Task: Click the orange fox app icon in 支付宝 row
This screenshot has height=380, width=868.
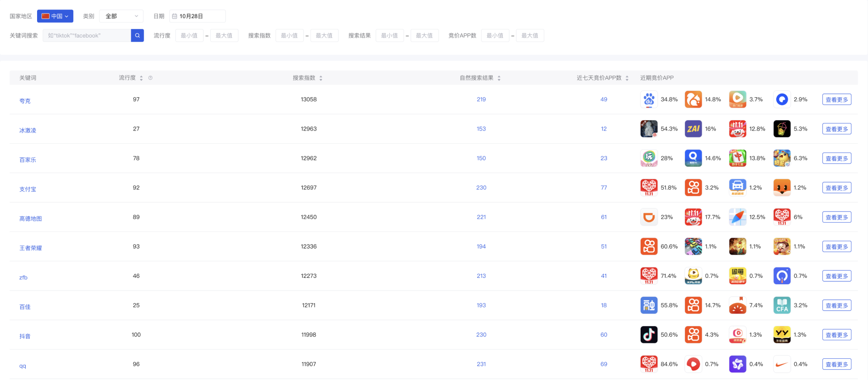Action: pos(782,188)
